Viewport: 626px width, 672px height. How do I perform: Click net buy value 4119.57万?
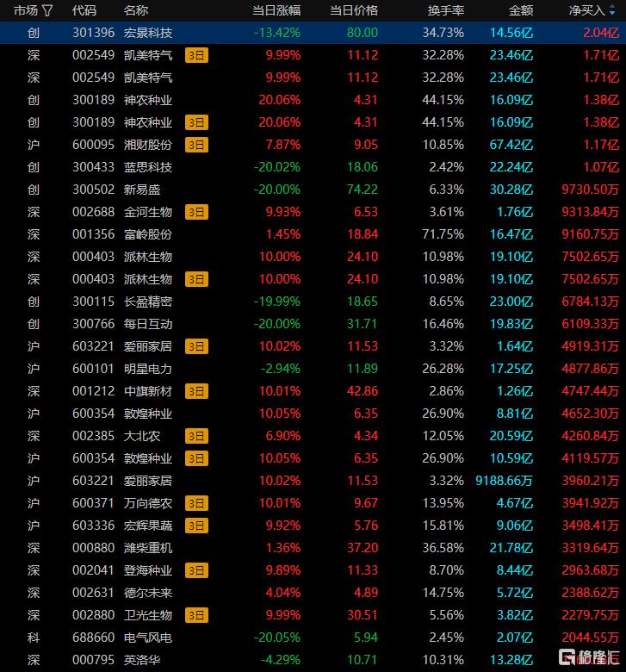click(x=591, y=458)
